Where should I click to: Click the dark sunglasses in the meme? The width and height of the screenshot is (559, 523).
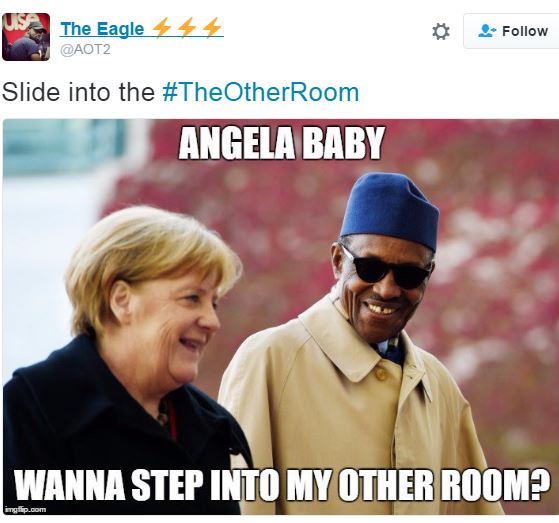388,269
